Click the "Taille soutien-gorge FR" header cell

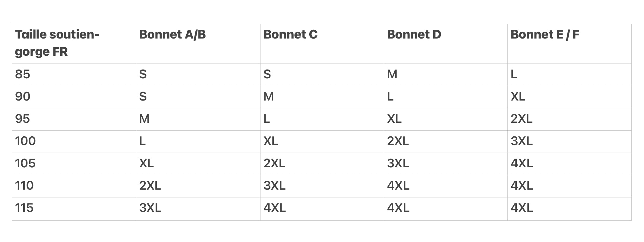point(57,43)
